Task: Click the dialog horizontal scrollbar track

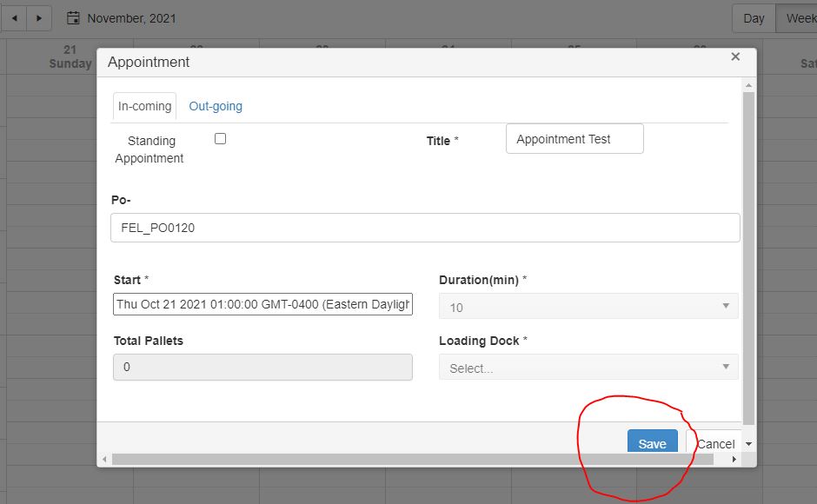Action: 417,459
